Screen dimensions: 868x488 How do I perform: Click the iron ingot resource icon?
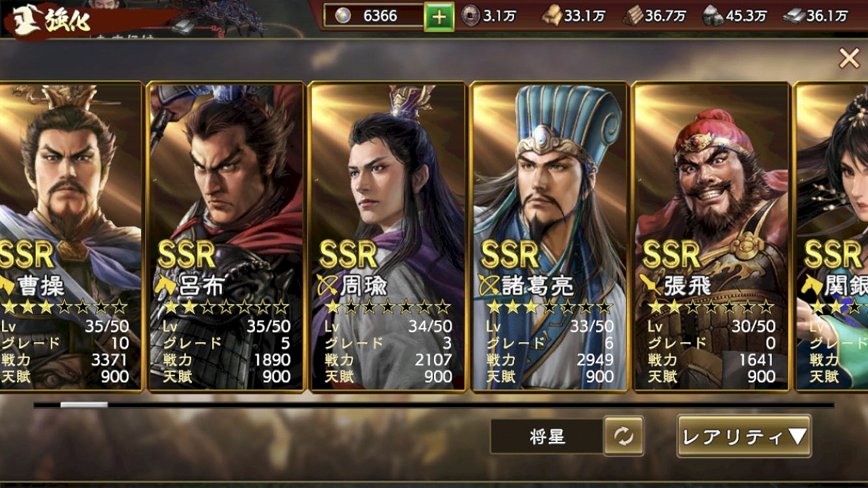(793, 16)
